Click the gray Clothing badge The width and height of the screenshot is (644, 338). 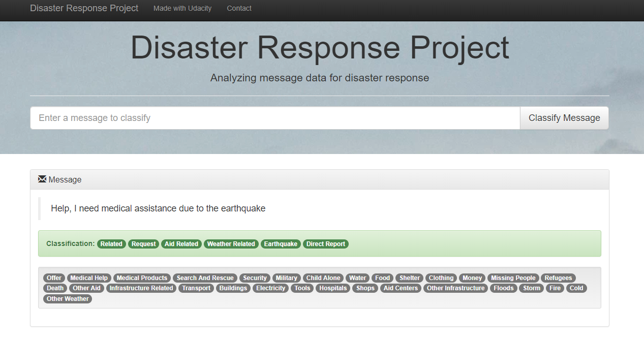(x=441, y=278)
